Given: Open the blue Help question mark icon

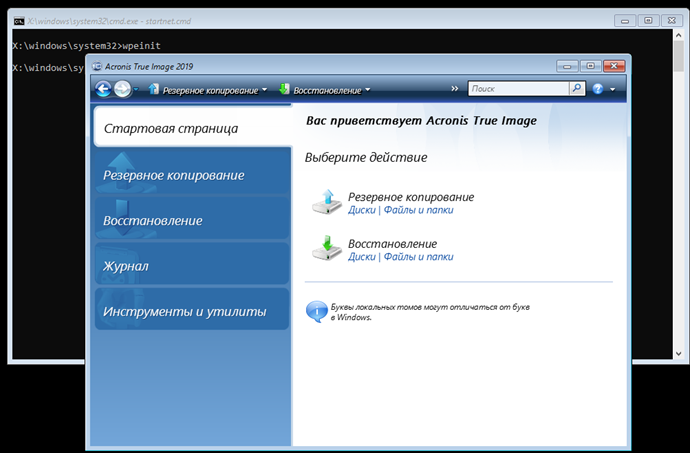Looking at the screenshot, I should (x=598, y=89).
